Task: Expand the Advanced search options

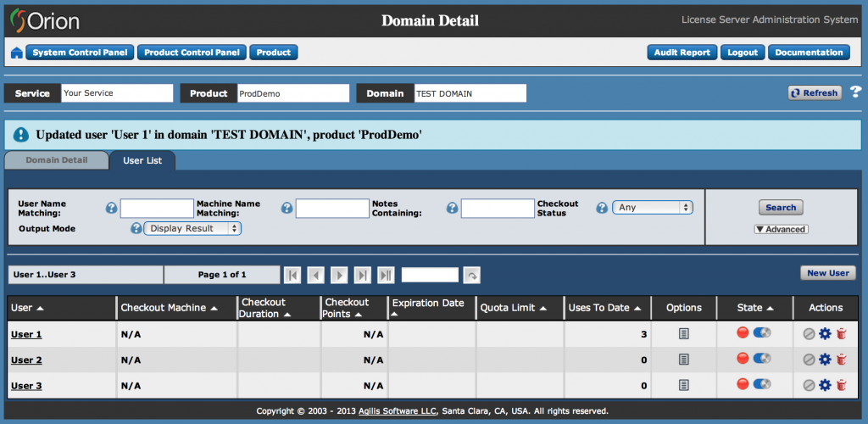Action: [x=781, y=229]
